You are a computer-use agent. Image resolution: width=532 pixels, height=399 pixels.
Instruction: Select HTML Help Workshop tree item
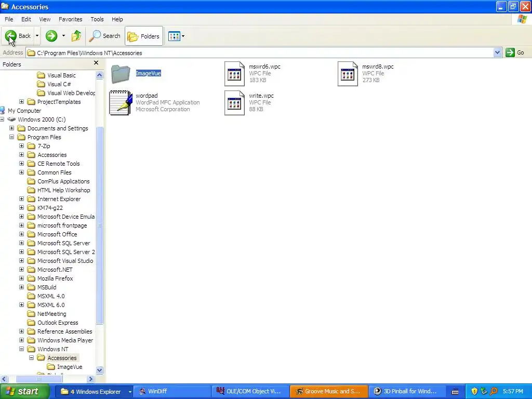click(x=64, y=190)
